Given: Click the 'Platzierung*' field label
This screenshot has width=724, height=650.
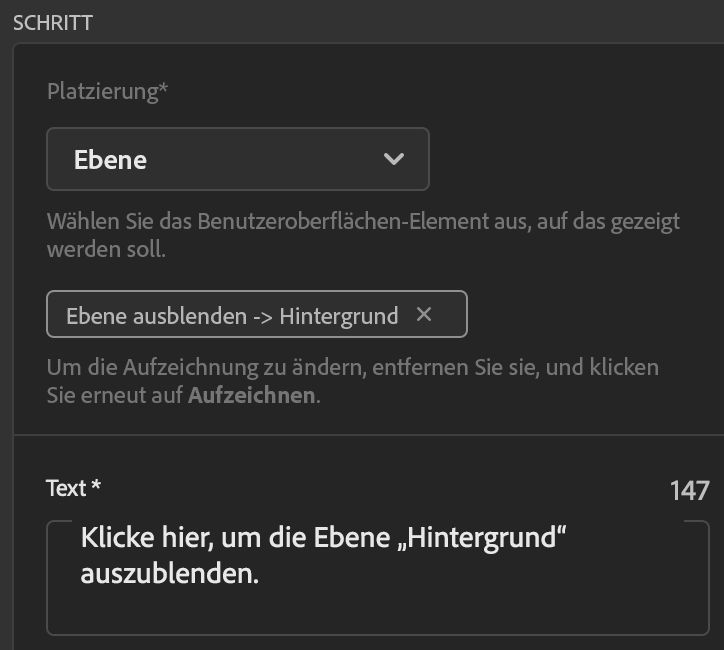Looking at the screenshot, I should point(107,92).
